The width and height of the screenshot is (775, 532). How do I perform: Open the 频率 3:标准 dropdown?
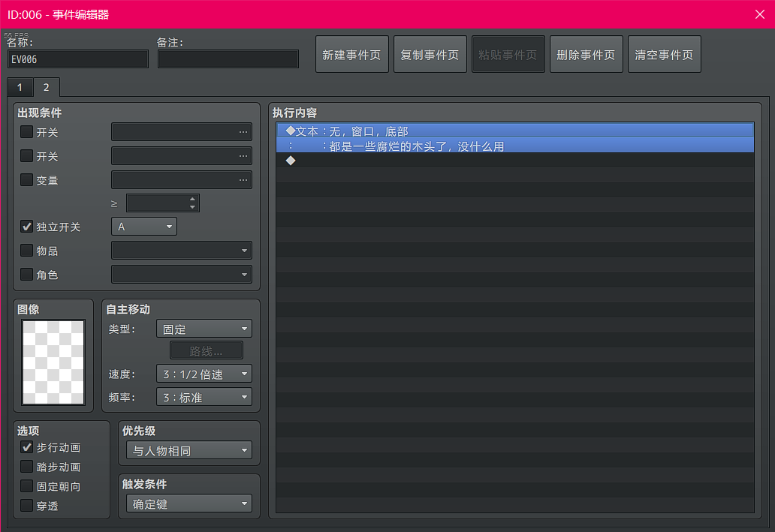(x=204, y=397)
